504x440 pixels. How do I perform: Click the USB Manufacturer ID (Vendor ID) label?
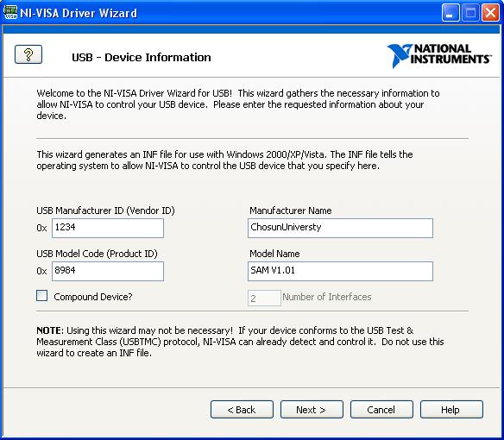[105, 211]
